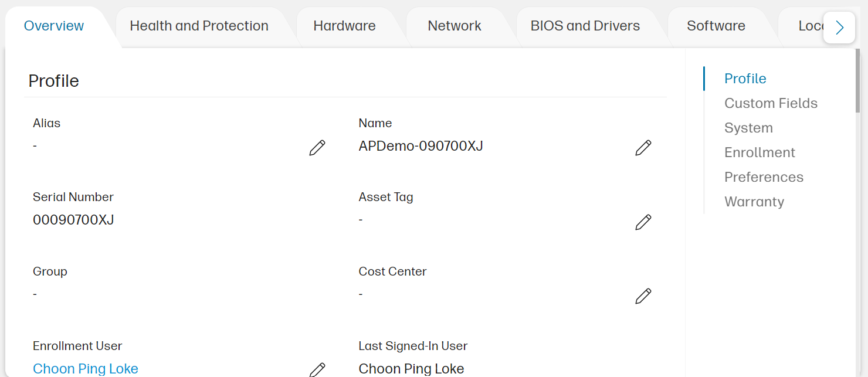Open the Hardware tab
The width and height of the screenshot is (868, 377).
344,26
